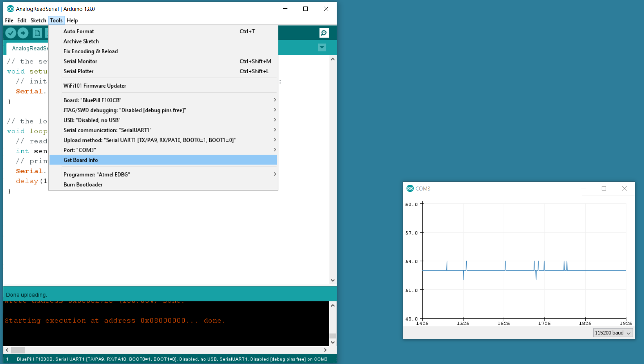Click the console horizontal scrollbar thumb

point(18,350)
